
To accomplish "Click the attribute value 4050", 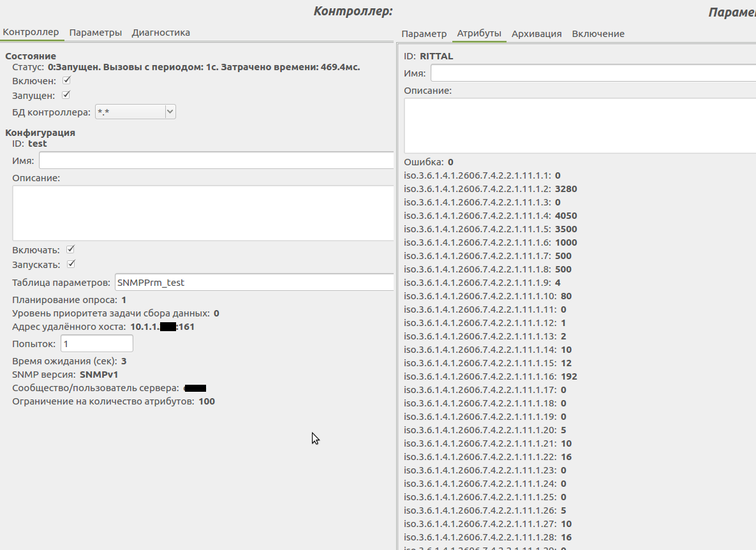I will [x=566, y=216].
